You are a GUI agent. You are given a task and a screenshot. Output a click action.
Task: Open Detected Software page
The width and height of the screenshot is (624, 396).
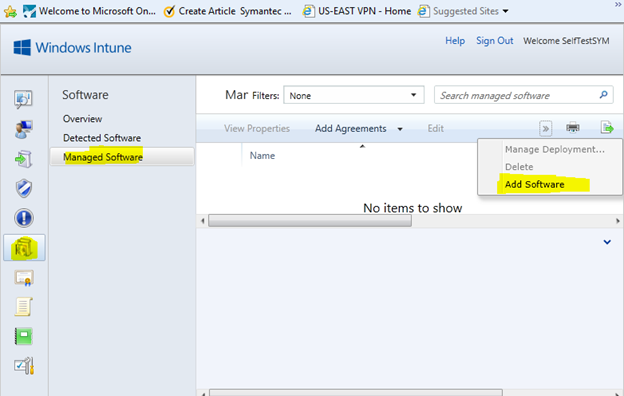tap(102, 138)
